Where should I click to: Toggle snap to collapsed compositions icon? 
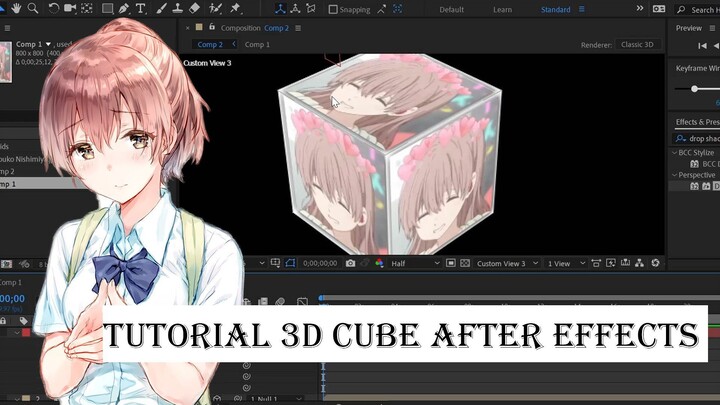click(398, 9)
